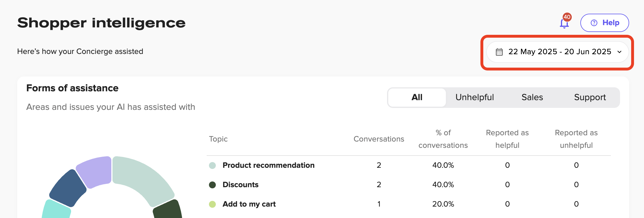Select the calendar icon in date picker
This screenshot has width=644, height=218.
click(x=498, y=52)
